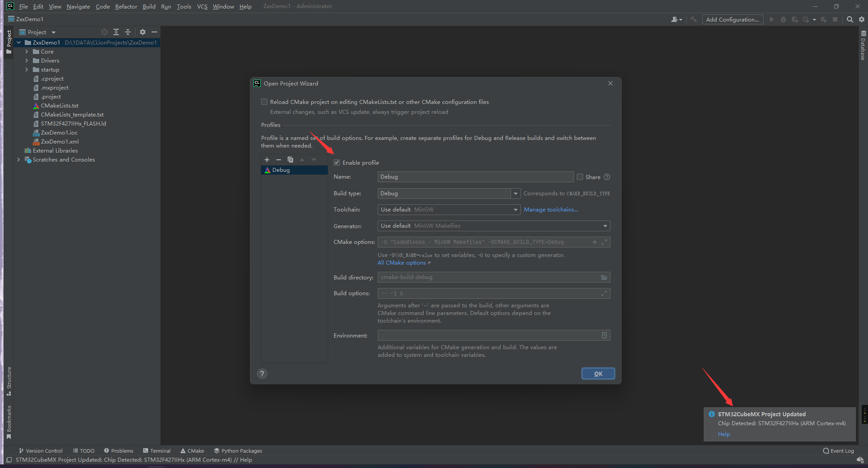Viewport: 868px width, 468px height.
Task: Open the Navigate menu
Action: (78, 6)
